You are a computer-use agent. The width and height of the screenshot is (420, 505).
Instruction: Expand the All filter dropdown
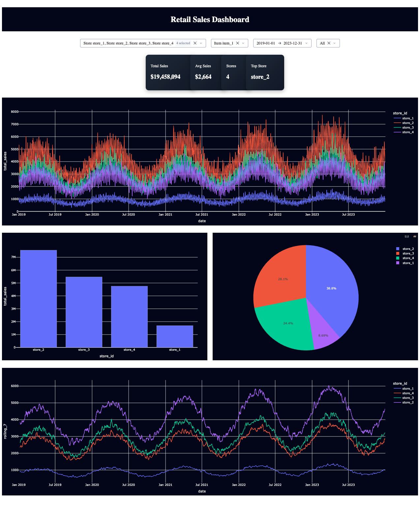335,43
